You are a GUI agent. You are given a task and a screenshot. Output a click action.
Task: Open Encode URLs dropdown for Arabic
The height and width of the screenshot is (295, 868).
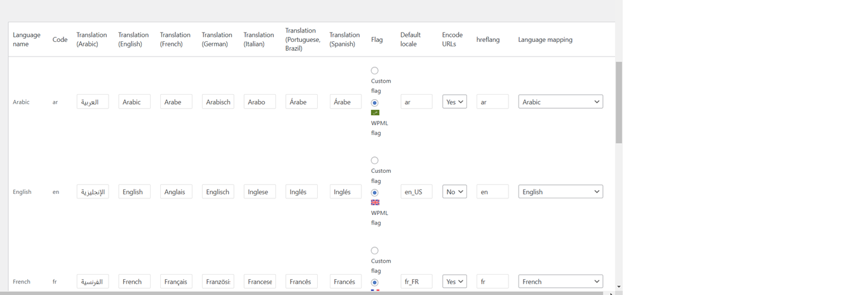click(454, 102)
